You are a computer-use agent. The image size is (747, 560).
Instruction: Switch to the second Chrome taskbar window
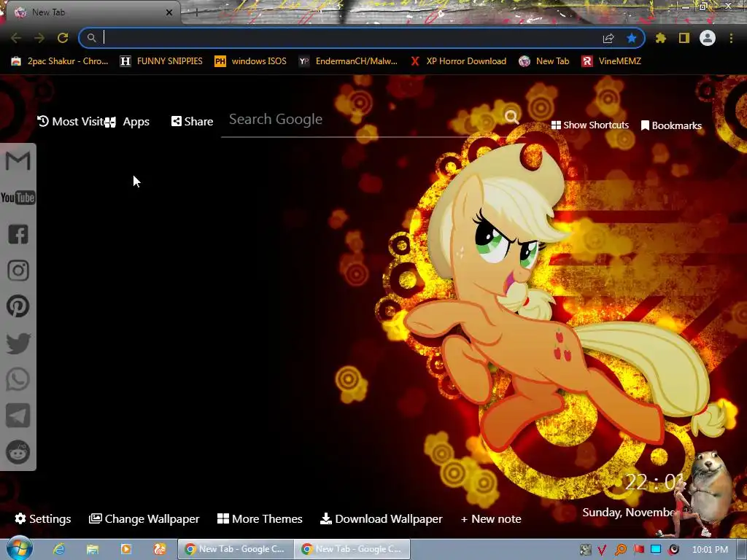coord(352,549)
